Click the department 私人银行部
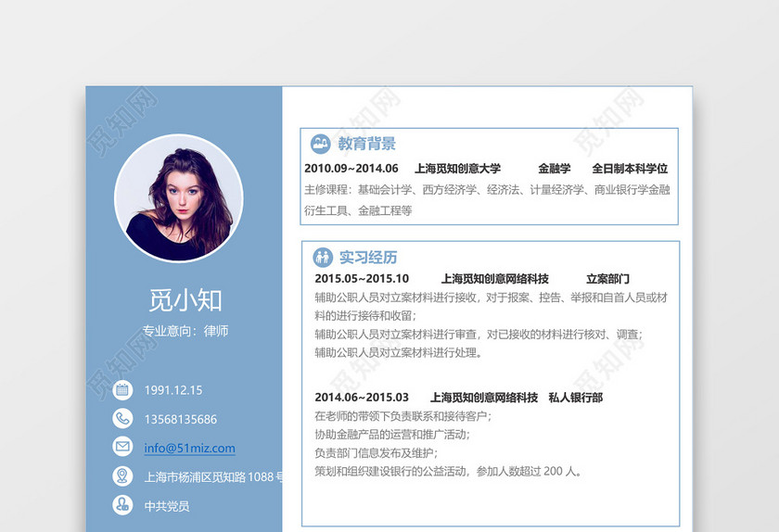This screenshot has width=779, height=532. coord(575,398)
